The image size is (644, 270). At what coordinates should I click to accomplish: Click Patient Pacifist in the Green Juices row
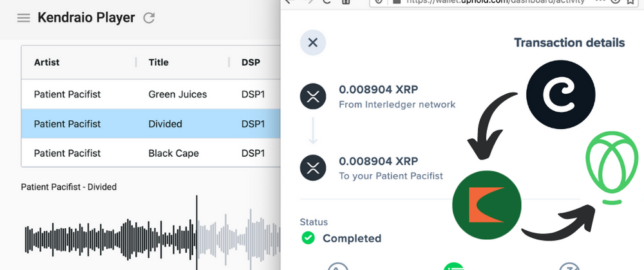point(68,94)
